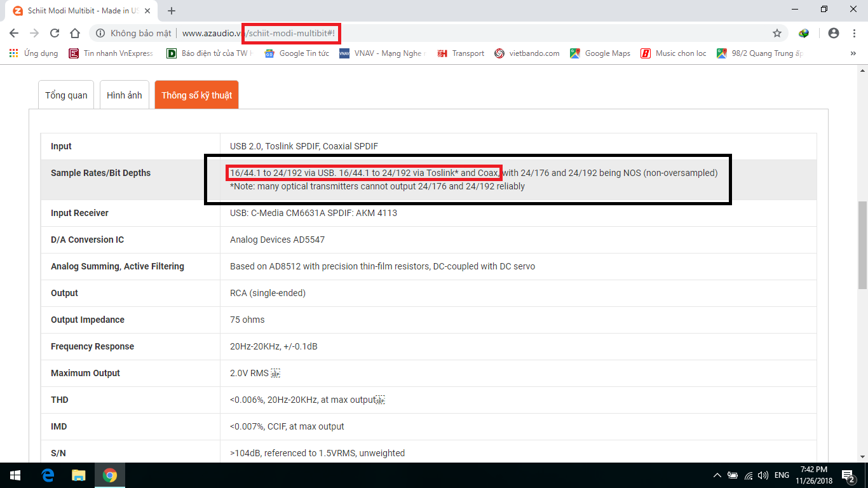Open the 98/2 Quang Trung bookmark
Viewport: 868px width, 488px height.
[x=760, y=53]
